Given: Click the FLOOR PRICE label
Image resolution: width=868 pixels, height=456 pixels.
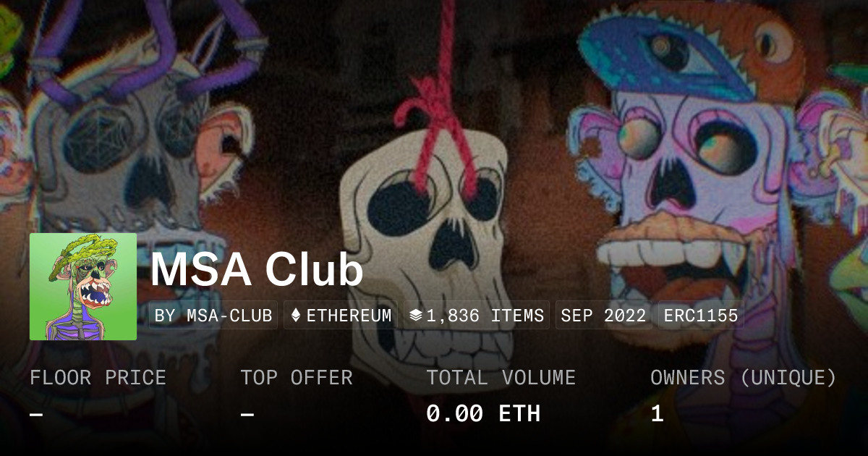Looking at the screenshot, I should 98,378.
